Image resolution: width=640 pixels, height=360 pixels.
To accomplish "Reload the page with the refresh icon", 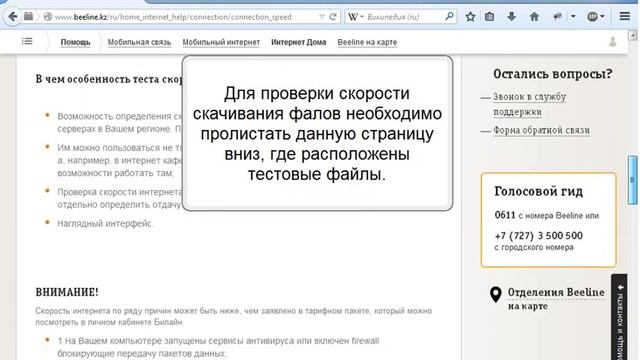I will coord(333,17).
